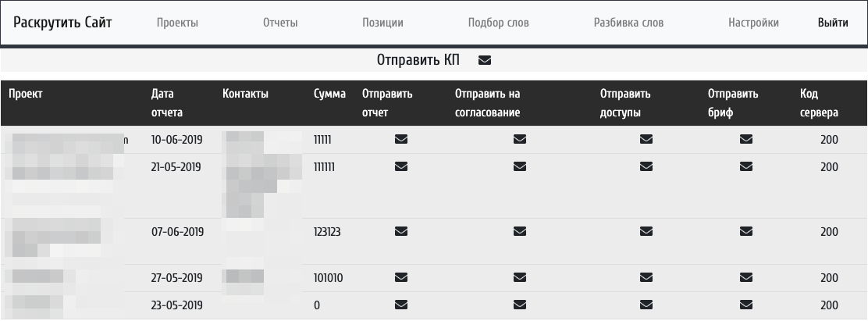Send report for the 10-06-2019 row

click(x=401, y=140)
